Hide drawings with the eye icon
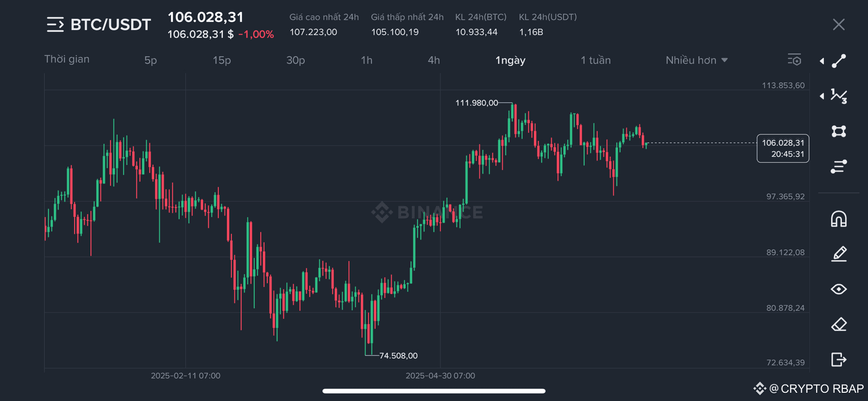Image resolution: width=868 pixels, height=401 pixels. click(839, 289)
